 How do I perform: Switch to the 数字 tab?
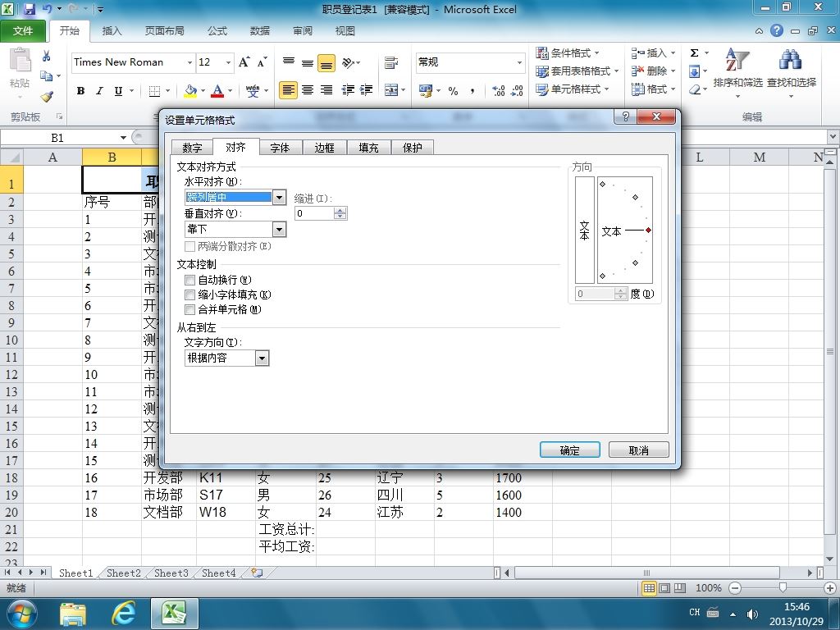click(192, 148)
